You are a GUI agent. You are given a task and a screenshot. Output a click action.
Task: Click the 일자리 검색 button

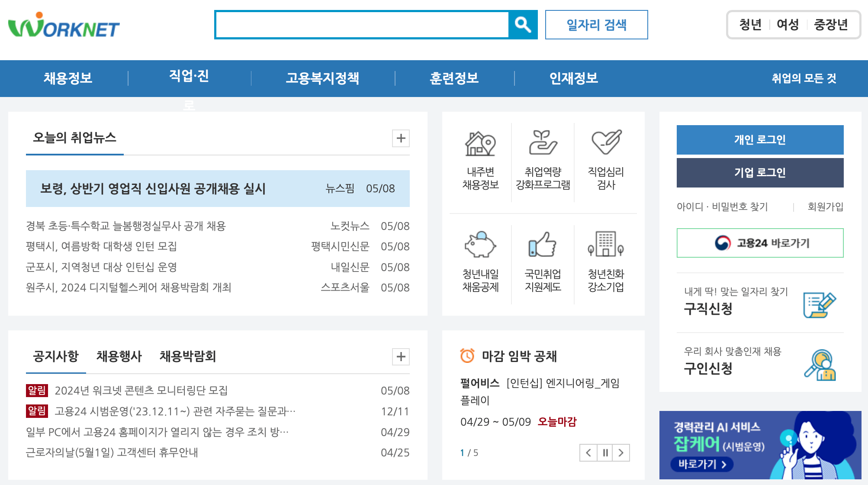coord(596,25)
